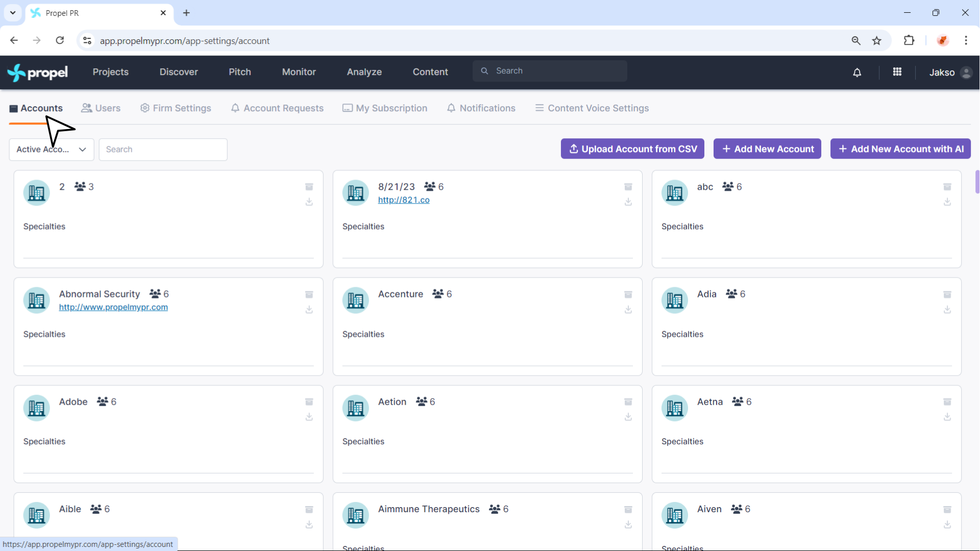Download the Adia account

947,310
